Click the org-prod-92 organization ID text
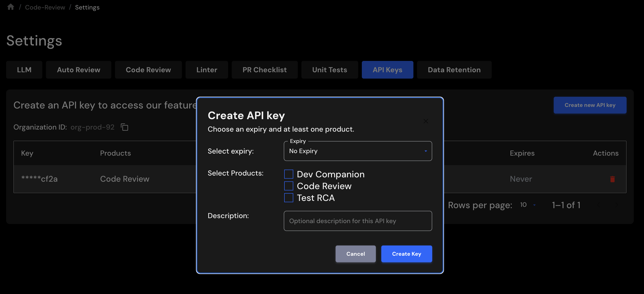The width and height of the screenshot is (644, 294). point(92,127)
